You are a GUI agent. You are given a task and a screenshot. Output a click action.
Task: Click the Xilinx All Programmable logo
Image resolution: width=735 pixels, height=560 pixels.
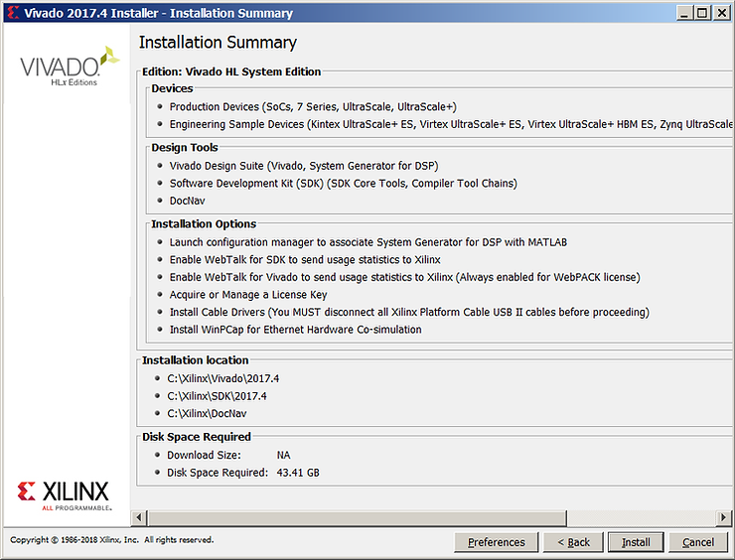[64, 495]
